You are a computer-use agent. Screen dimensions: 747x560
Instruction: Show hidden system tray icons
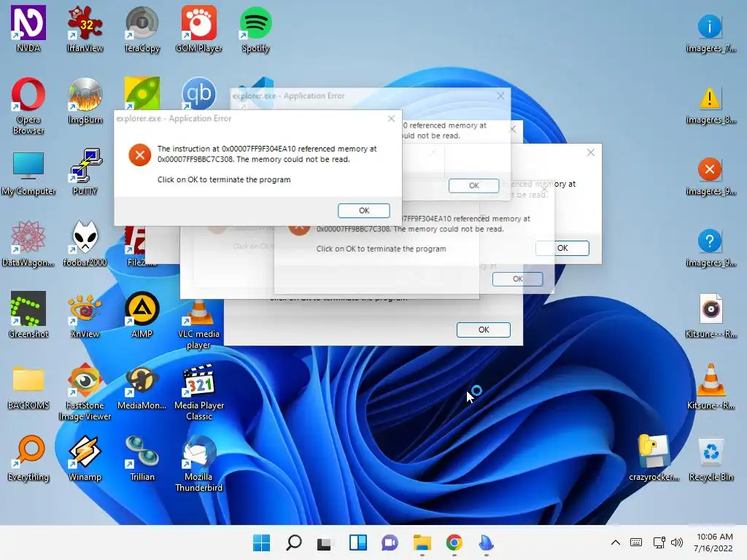click(616, 542)
